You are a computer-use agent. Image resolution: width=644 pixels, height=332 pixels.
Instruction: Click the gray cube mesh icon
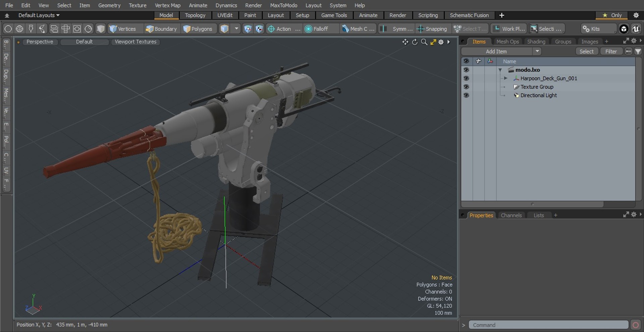pos(101,29)
